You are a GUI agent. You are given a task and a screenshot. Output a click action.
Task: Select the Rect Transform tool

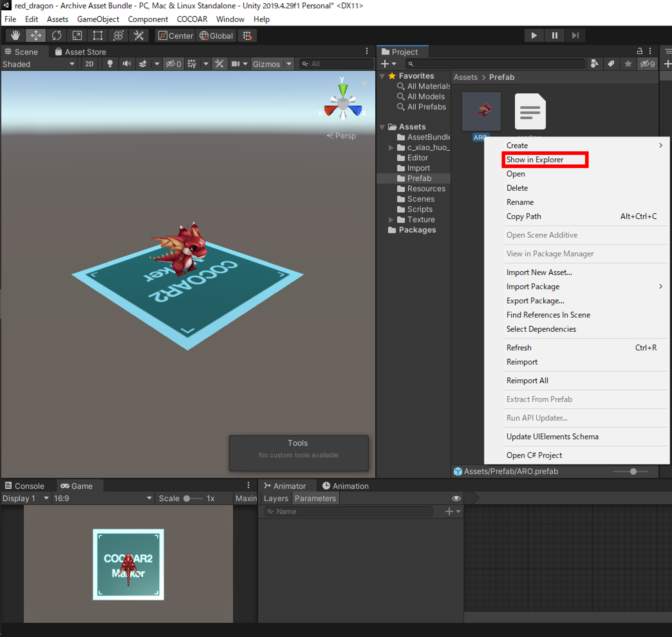pos(98,36)
